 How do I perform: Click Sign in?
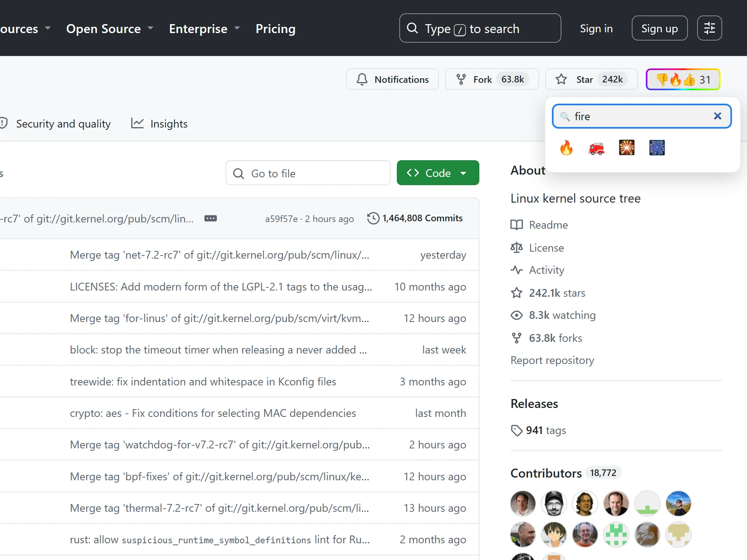coord(596,28)
